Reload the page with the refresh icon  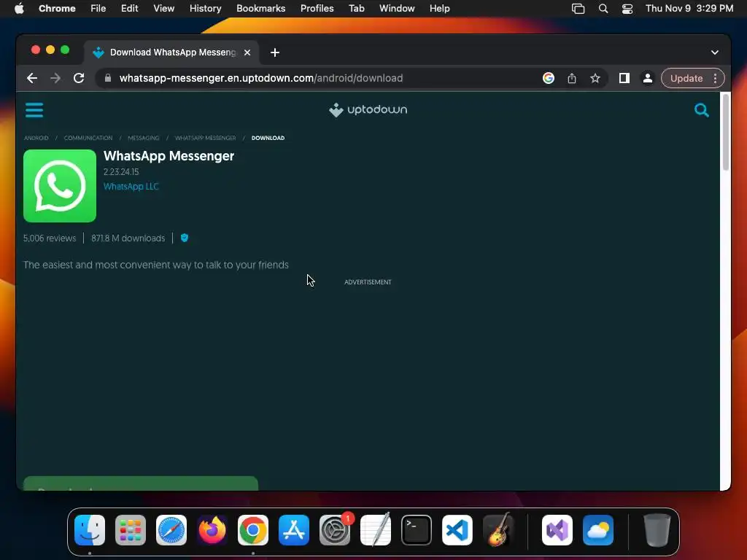click(79, 78)
